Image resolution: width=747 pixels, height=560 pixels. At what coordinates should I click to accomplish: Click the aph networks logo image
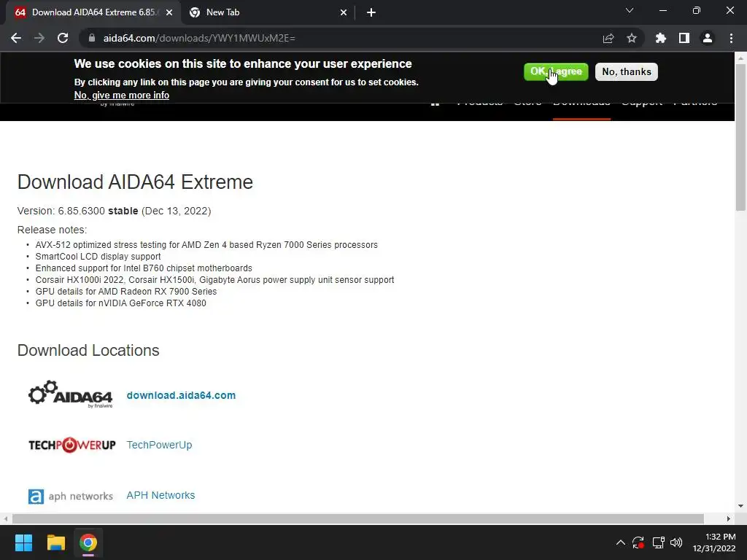(71, 496)
